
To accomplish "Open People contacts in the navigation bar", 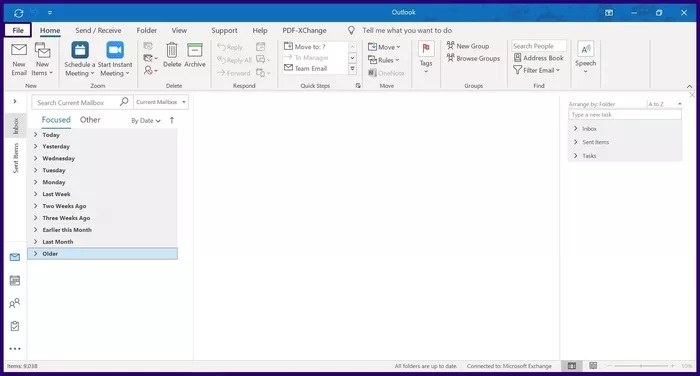I will pos(15,303).
